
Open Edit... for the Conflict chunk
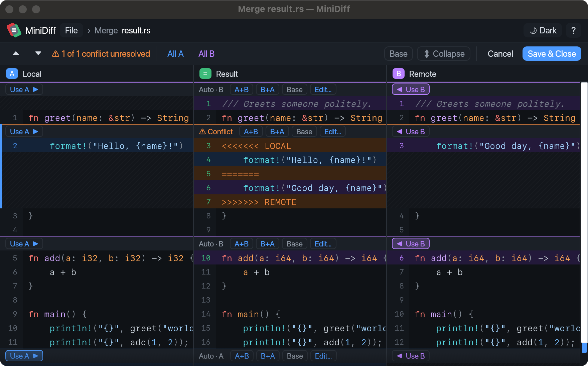tap(333, 132)
